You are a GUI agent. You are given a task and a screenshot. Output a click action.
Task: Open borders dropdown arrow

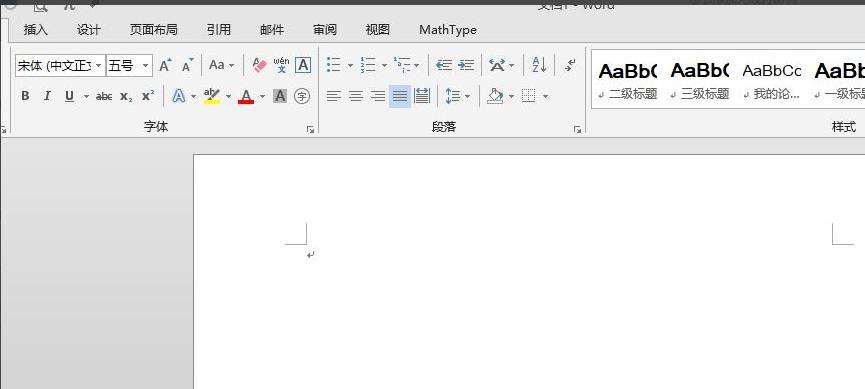coord(546,97)
